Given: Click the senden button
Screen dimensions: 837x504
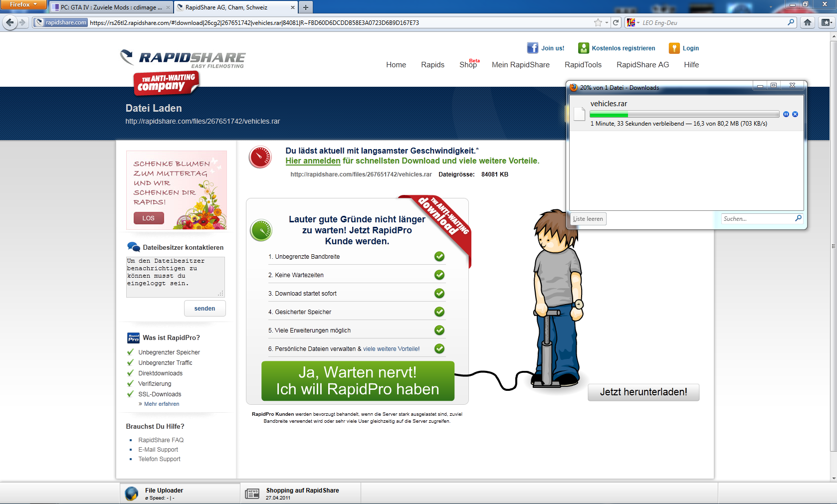Looking at the screenshot, I should tap(205, 309).
